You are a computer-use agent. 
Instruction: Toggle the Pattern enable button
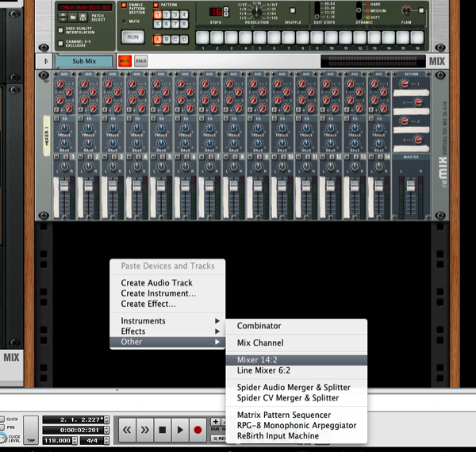[155, 6]
